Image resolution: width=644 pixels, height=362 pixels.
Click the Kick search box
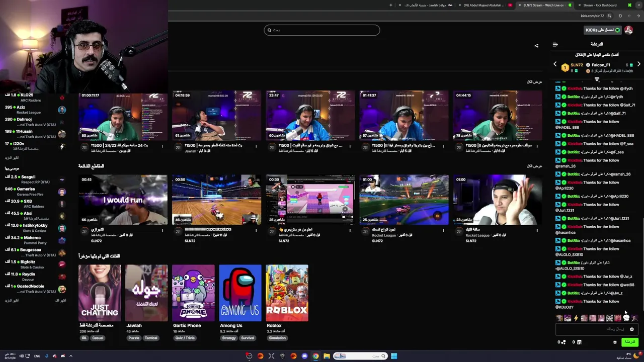click(322, 30)
